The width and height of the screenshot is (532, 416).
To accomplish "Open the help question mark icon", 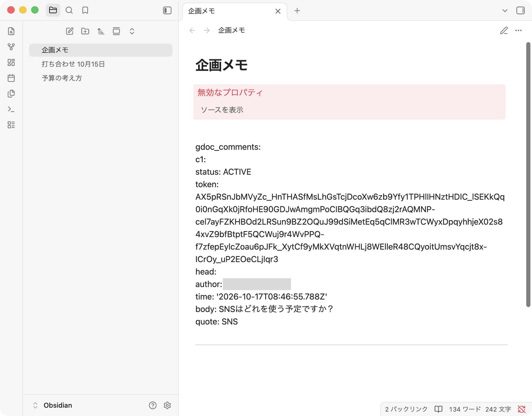I will point(153,405).
